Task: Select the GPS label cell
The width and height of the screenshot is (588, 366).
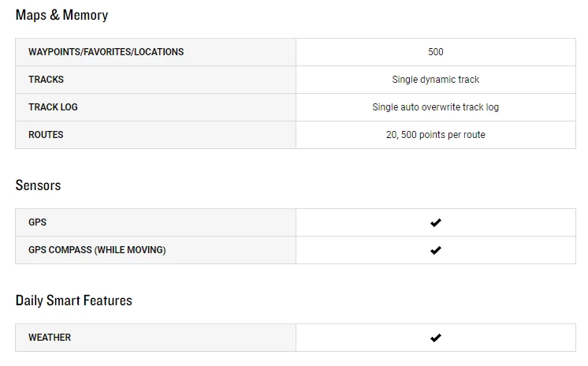Action: click(37, 222)
